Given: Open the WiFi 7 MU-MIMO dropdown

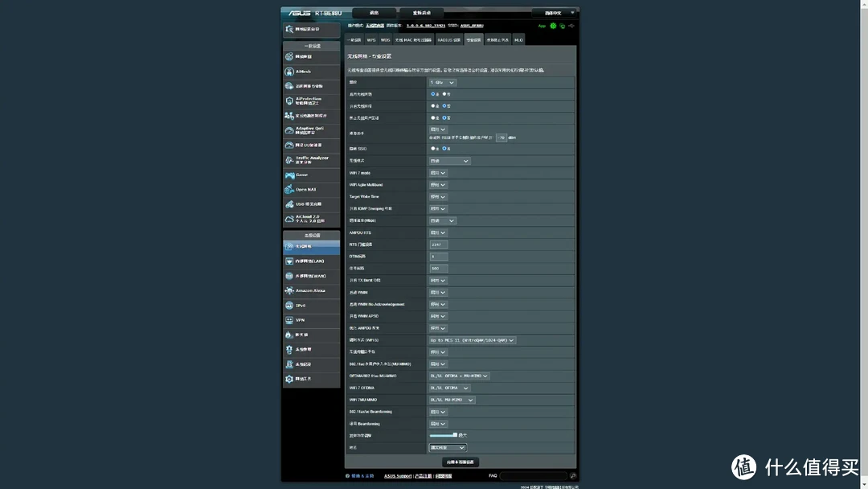Looking at the screenshot, I should [x=452, y=400].
